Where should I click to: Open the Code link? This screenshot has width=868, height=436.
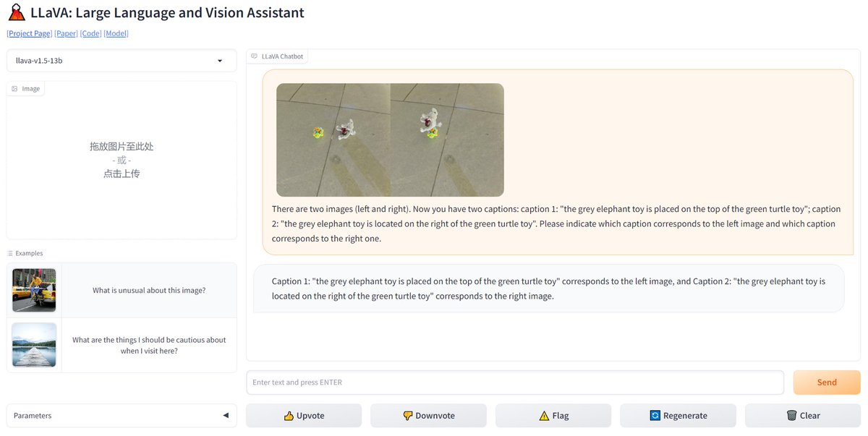click(x=90, y=33)
